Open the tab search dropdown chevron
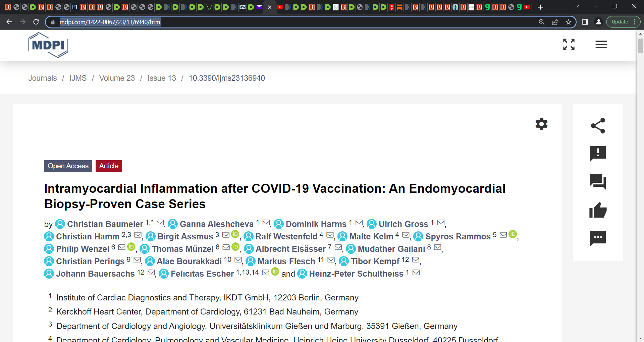644x342 pixels. point(577,6)
